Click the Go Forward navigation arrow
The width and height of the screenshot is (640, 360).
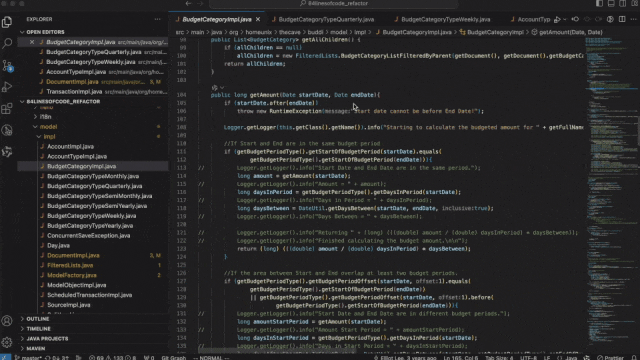(200, 3)
